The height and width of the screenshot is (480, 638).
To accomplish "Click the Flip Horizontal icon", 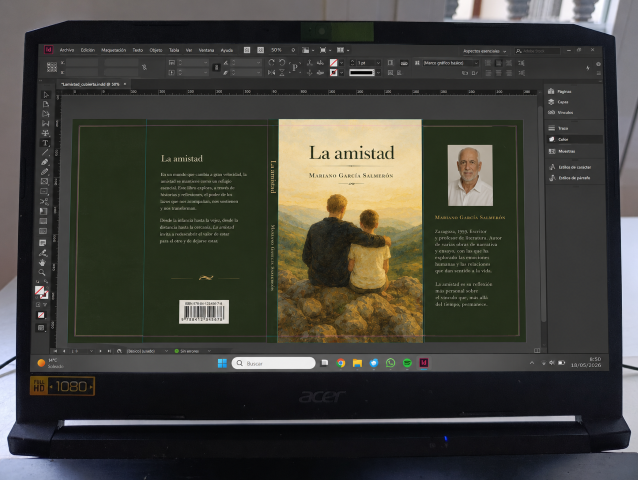I will tap(271, 72).
